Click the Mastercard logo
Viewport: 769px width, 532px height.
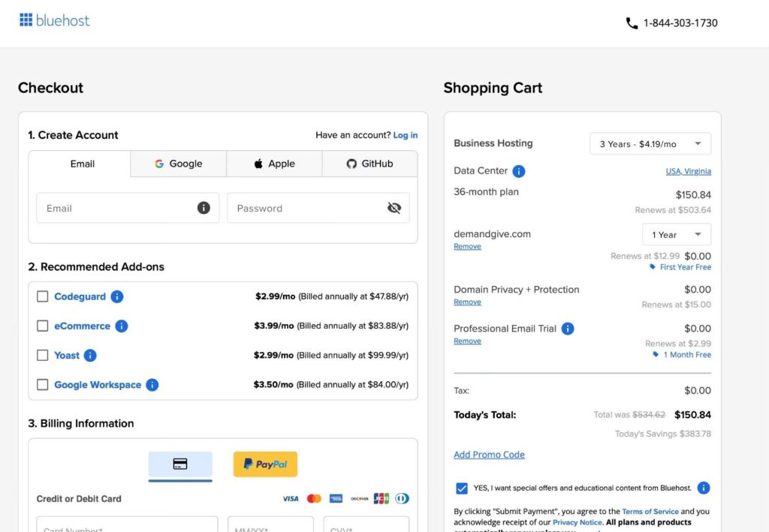[x=314, y=499]
